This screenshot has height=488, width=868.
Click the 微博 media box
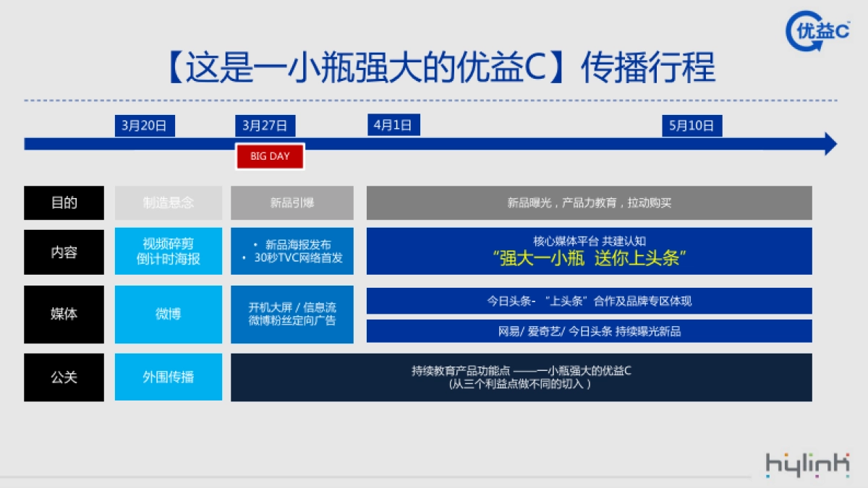point(168,314)
